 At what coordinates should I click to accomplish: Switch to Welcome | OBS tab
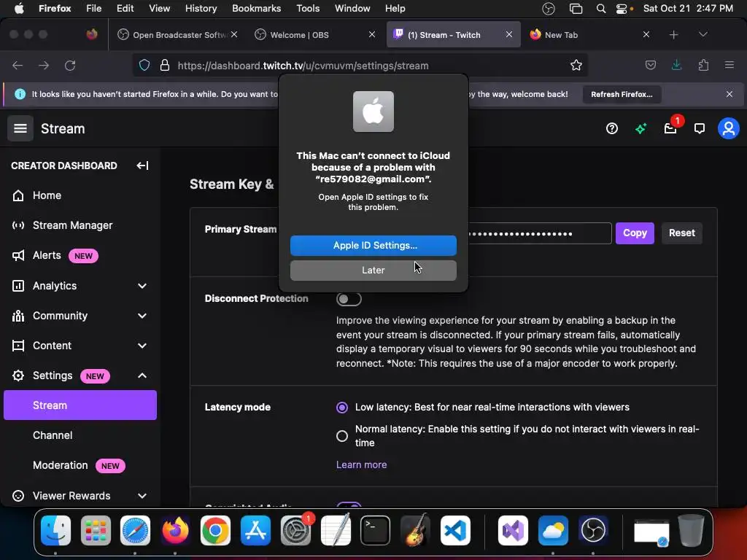click(x=314, y=35)
